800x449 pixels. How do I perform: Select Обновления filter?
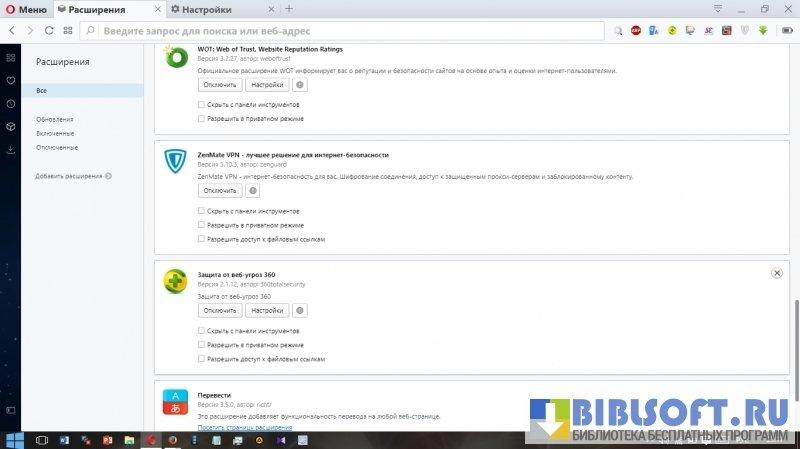pyautogui.click(x=55, y=119)
